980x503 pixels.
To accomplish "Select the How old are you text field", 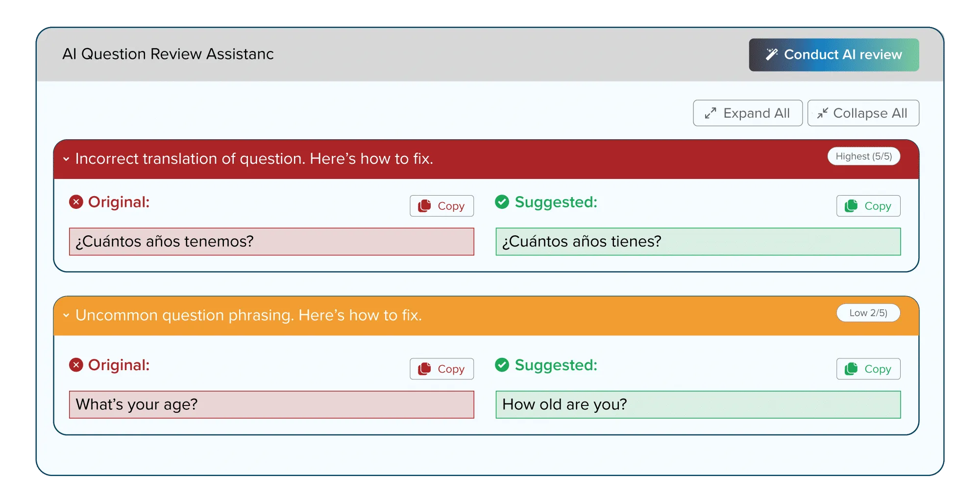I will (x=698, y=404).
